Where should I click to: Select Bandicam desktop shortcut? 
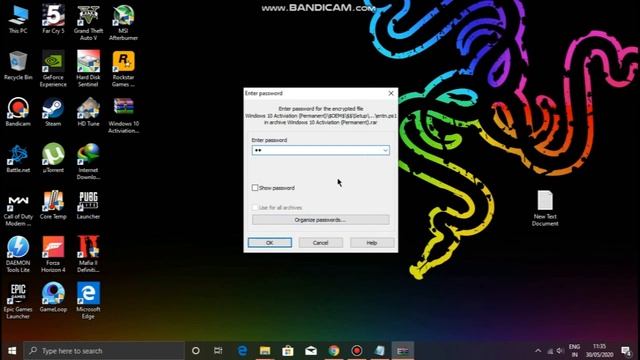pyautogui.click(x=18, y=112)
